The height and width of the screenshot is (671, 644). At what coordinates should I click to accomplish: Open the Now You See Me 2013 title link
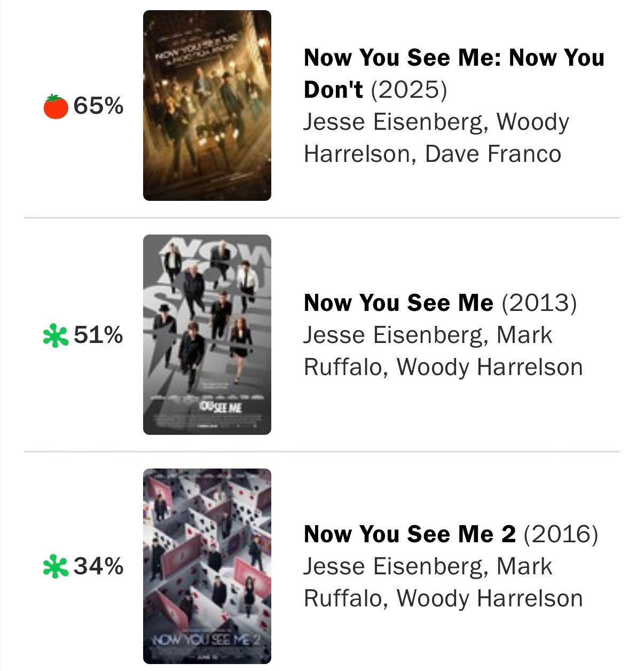(x=398, y=303)
